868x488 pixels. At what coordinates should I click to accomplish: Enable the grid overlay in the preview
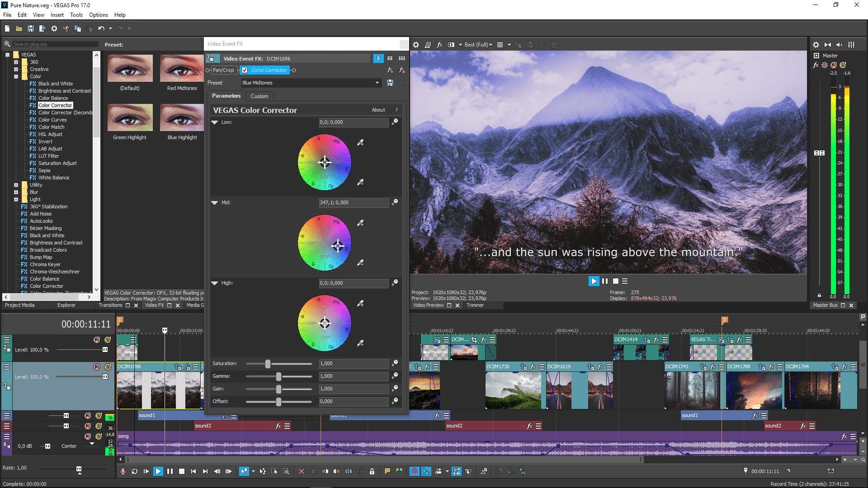point(500,45)
